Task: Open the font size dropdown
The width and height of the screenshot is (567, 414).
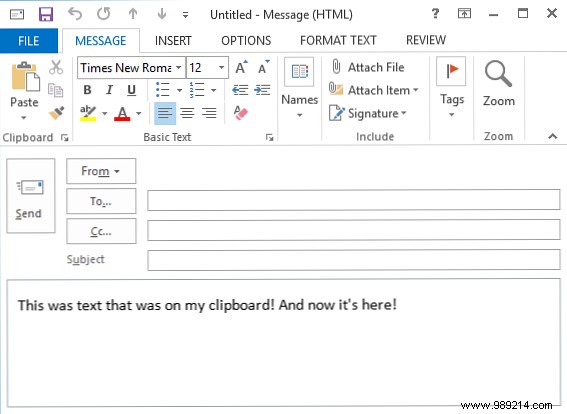Action: 221,68
